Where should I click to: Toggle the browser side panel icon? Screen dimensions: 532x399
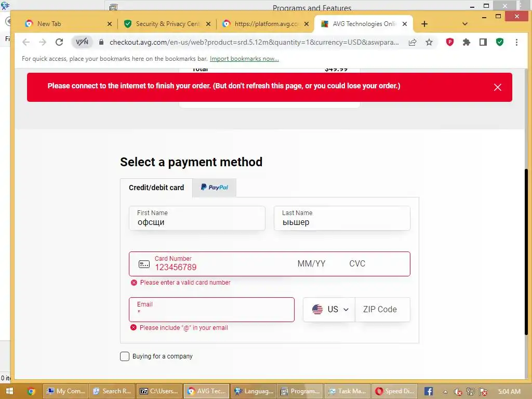(x=483, y=42)
